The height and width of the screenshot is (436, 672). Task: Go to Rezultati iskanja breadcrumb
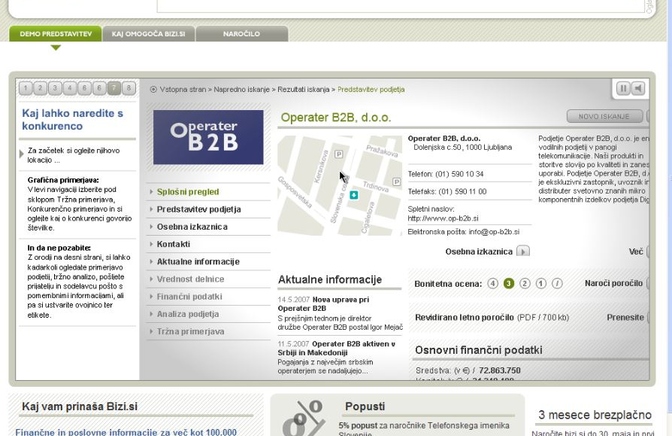(x=303, y=90)
